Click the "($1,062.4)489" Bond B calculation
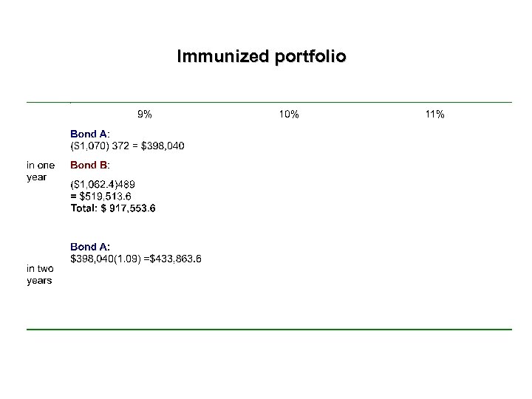The image size is (532, 399). click(103, 183)
